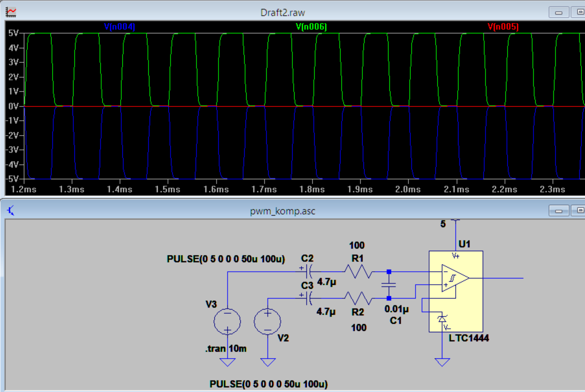The width and height of the screenshot is (585, 392).
Task: Select the R2 resistor symbol
Action: coord(358,298)
